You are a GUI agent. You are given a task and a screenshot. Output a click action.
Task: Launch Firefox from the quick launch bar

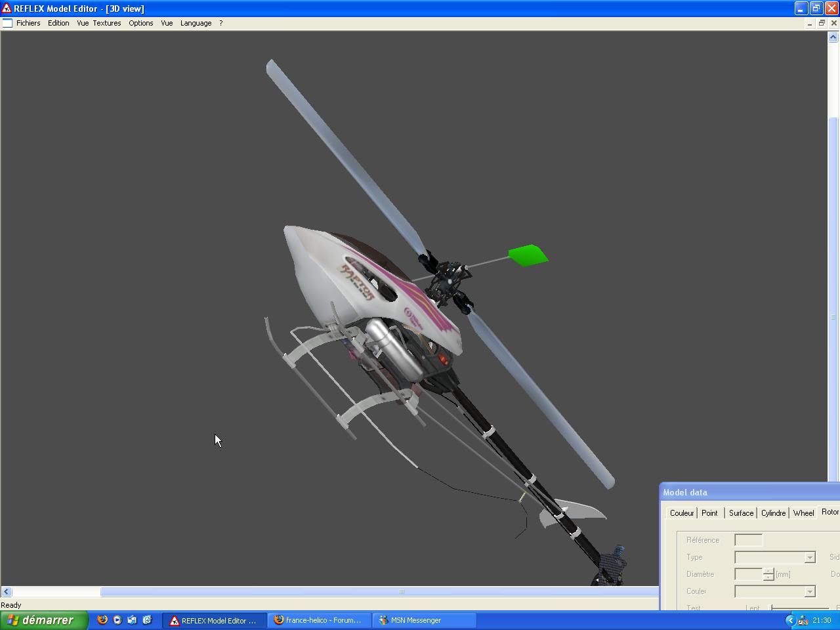coord(102,619)
